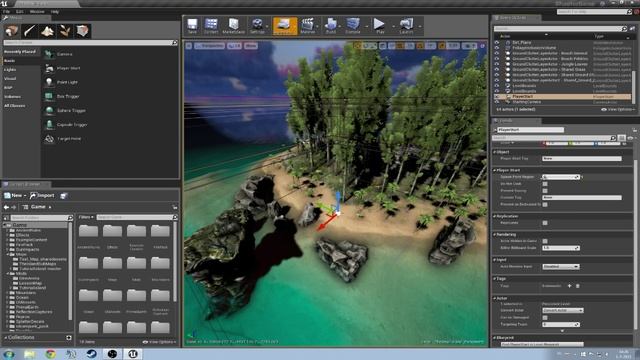
Task: Select the Place mode icon
Action: point(11,31)
